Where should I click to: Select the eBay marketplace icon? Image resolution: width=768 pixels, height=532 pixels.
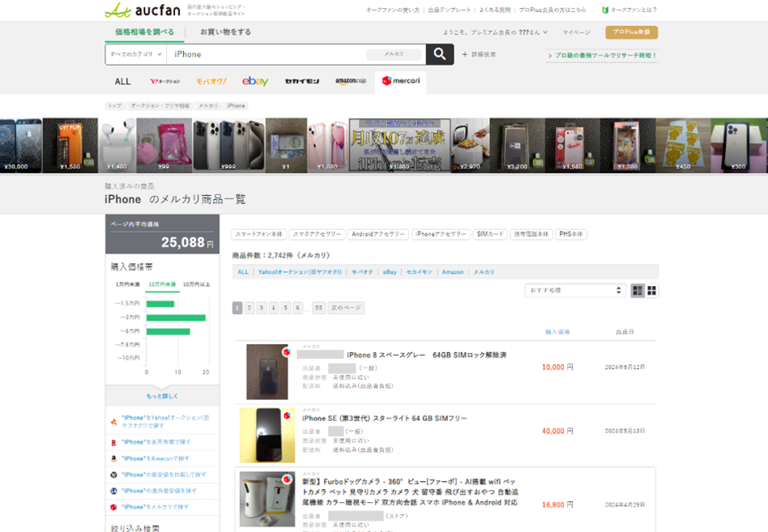tap(254, 81)
